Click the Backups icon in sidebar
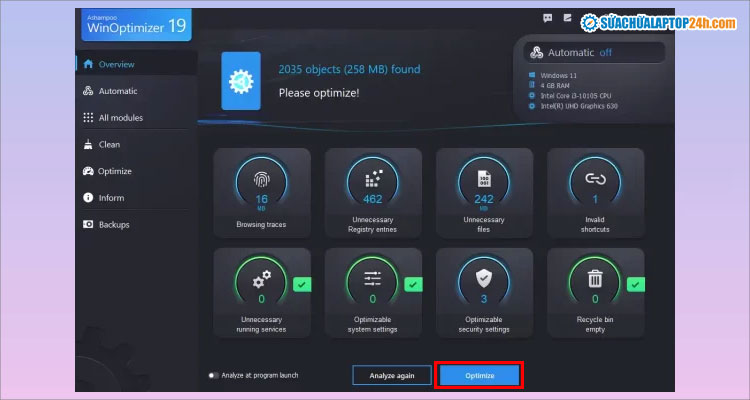Image resolution: width=750 pixels, height=400 pixels. tap(88, 224)
